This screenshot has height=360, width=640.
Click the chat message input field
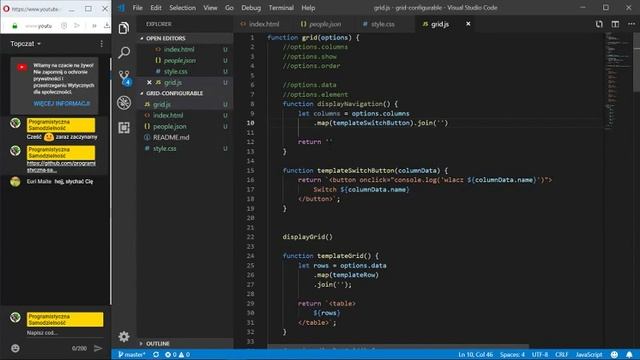pos(64,333)
